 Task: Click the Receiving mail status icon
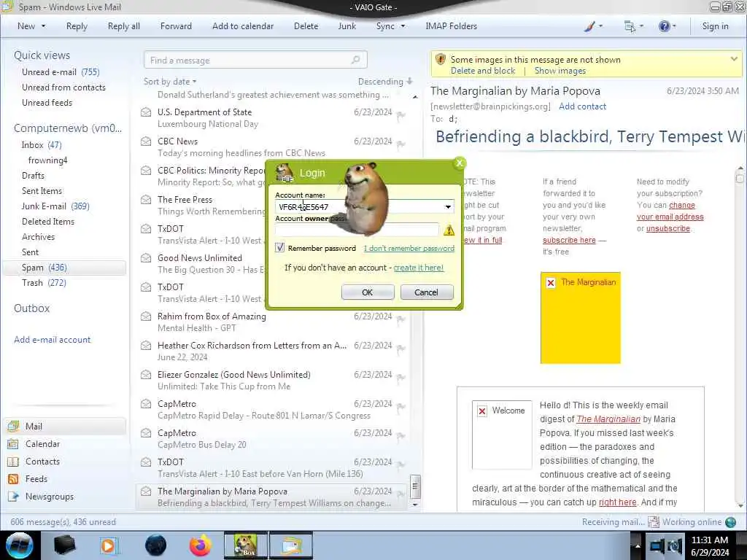pos(654,522)
